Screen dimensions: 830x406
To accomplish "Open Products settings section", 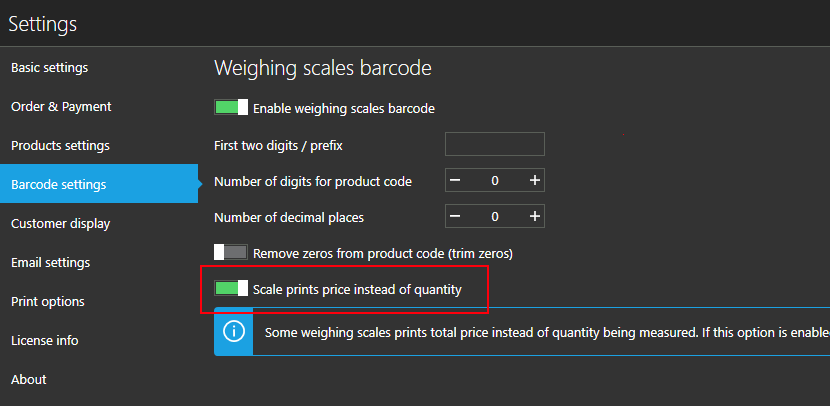I will point(60,146).
